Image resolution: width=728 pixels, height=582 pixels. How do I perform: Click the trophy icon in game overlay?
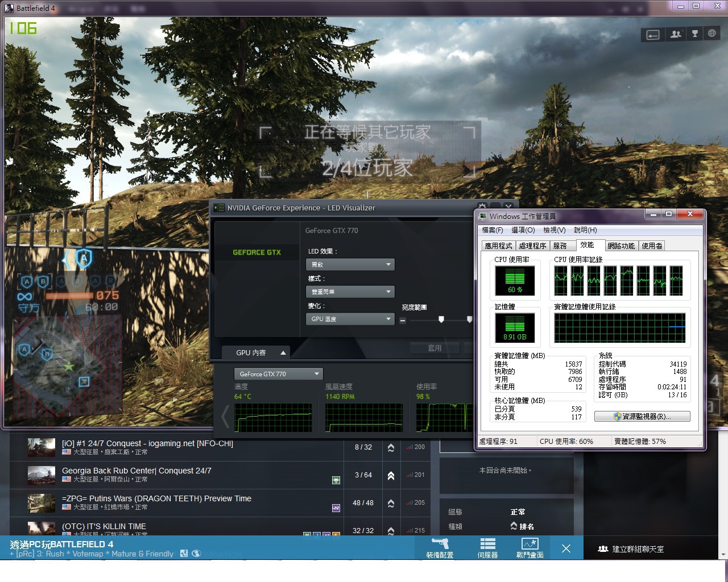pos(694,34)
